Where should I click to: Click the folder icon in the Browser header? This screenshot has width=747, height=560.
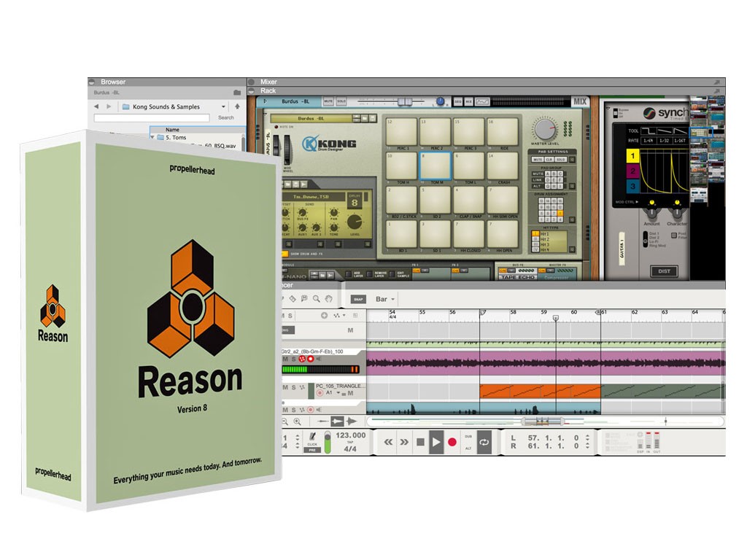[x=236, y=93]
